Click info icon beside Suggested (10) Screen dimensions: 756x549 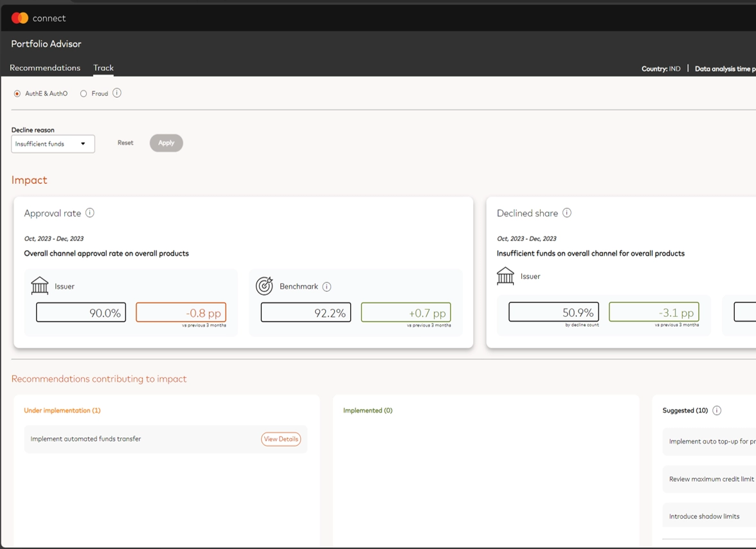tap(717, 410)
